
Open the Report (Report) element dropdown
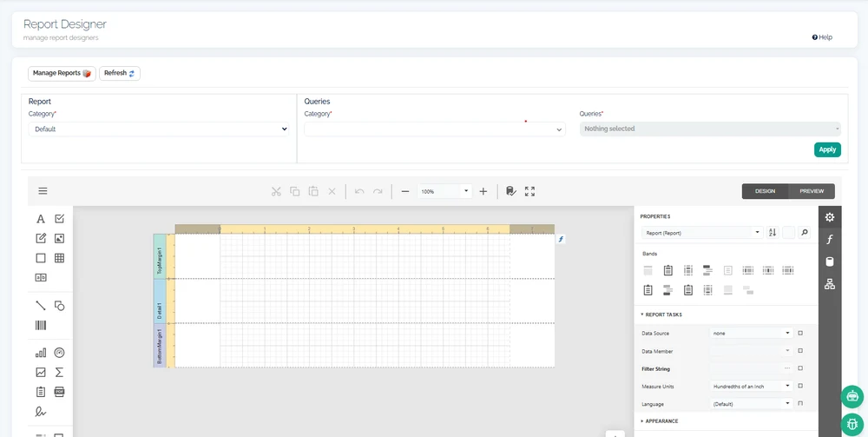point(702,233)
